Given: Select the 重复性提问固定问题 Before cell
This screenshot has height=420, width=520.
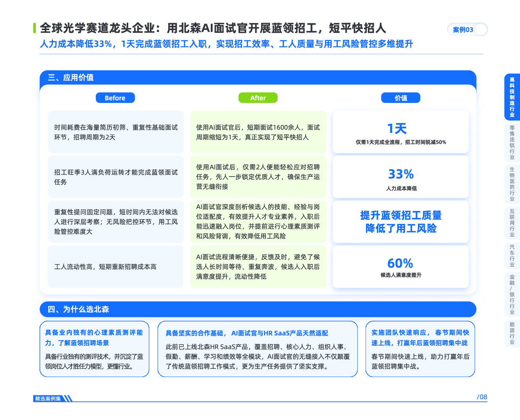Looking at the screenshot, I should click(x=116, y=222).
